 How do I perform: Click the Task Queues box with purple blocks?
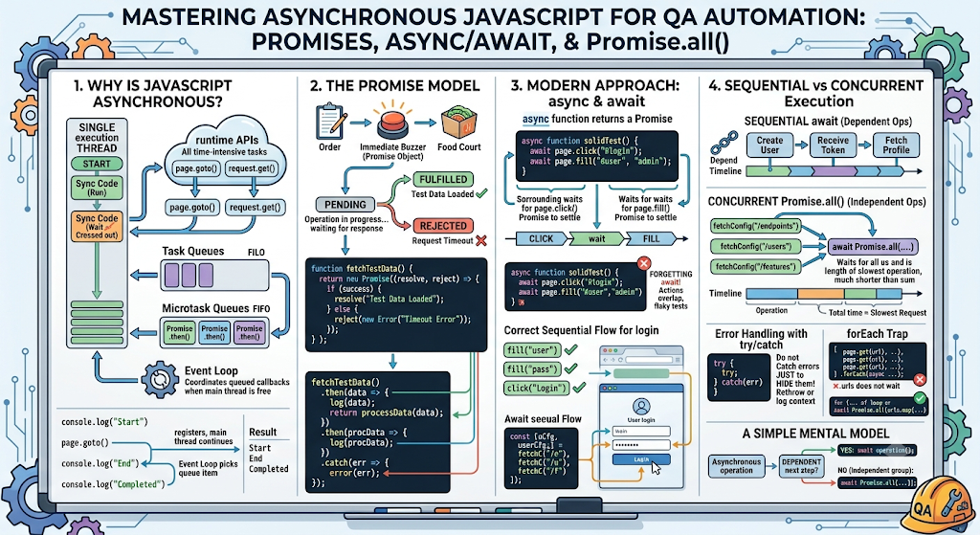pos(214,275)
